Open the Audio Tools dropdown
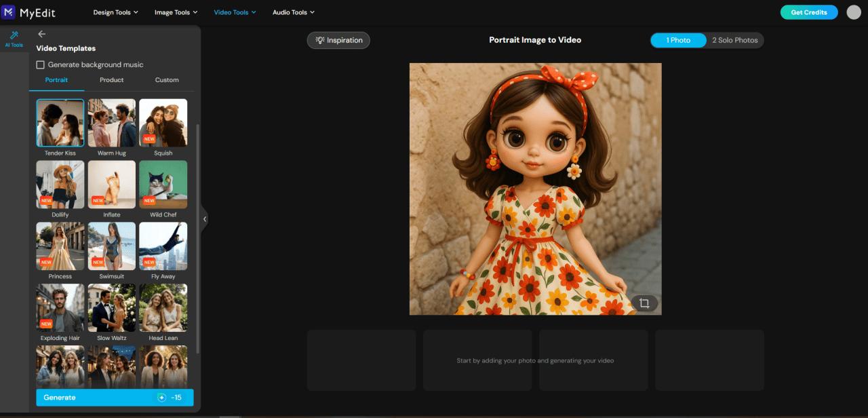This screenshot has width=868, height=418. tap(292, 12)
